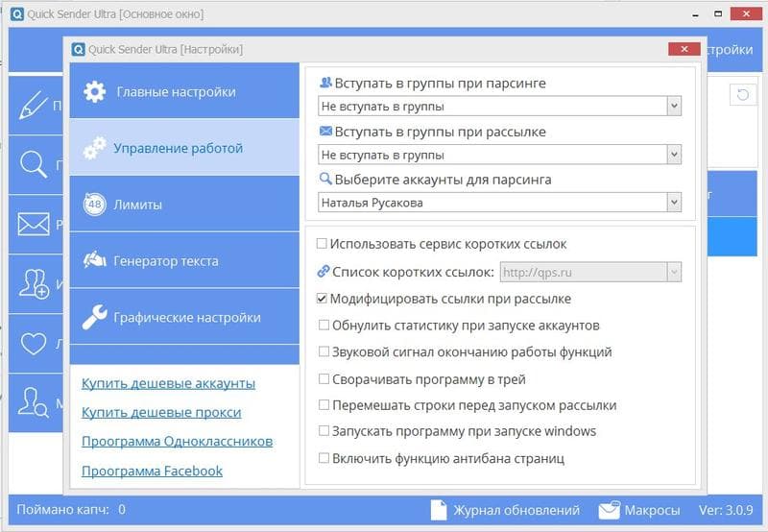Image resolution: width=768 pixels, height=532 pixels.
Task: Go to Графические настройки section
Action: 184,317
